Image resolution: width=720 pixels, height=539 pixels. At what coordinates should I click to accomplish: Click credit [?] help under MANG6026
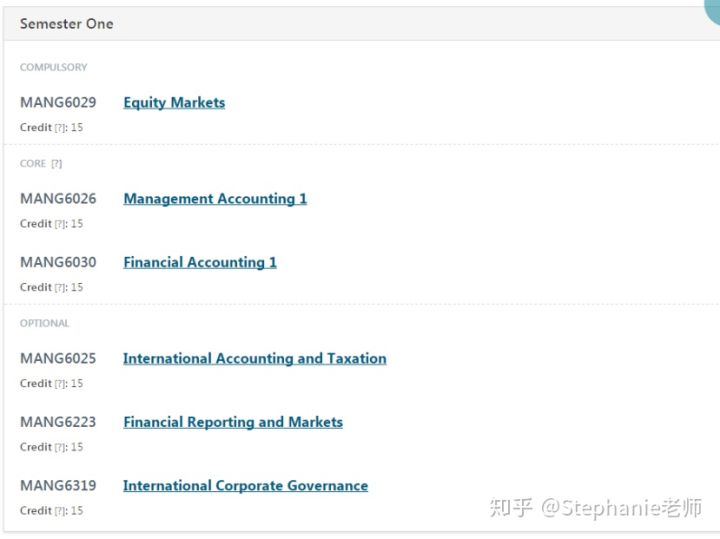60,224
